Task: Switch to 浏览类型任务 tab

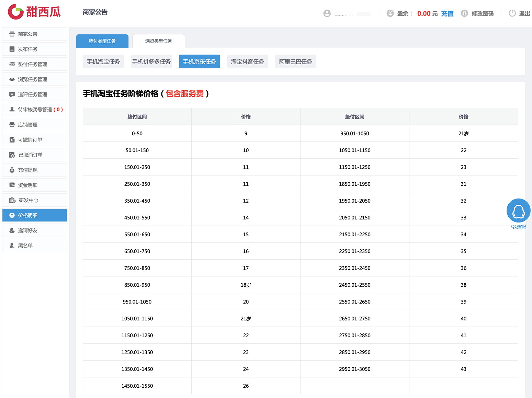Action: click(159, 41)
